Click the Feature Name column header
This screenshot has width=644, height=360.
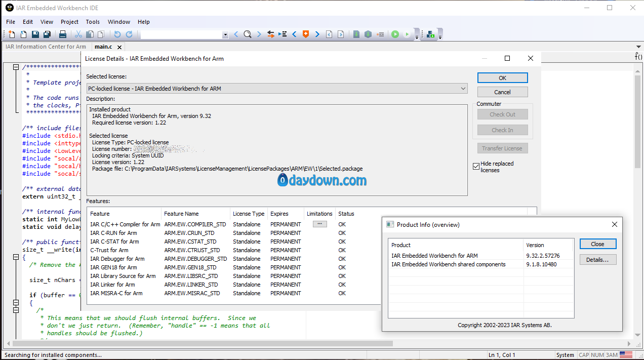pyautogui.click(x=196, y=214)
